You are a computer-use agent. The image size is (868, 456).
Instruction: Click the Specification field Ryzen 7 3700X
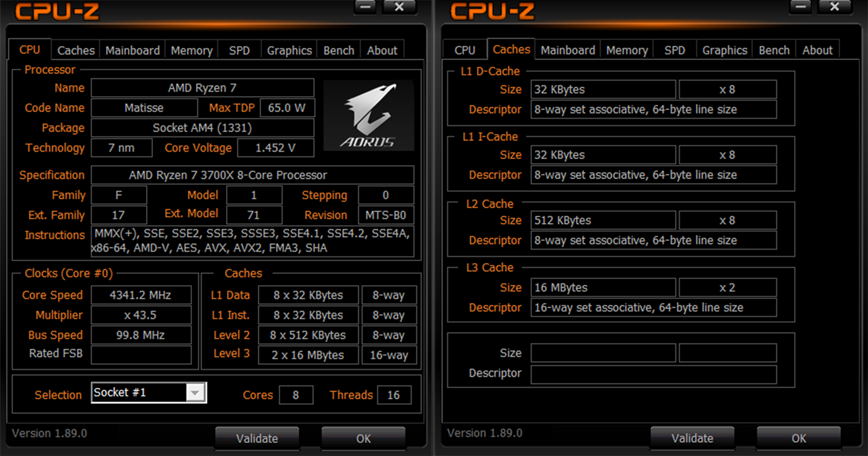(x=252, y=175)
